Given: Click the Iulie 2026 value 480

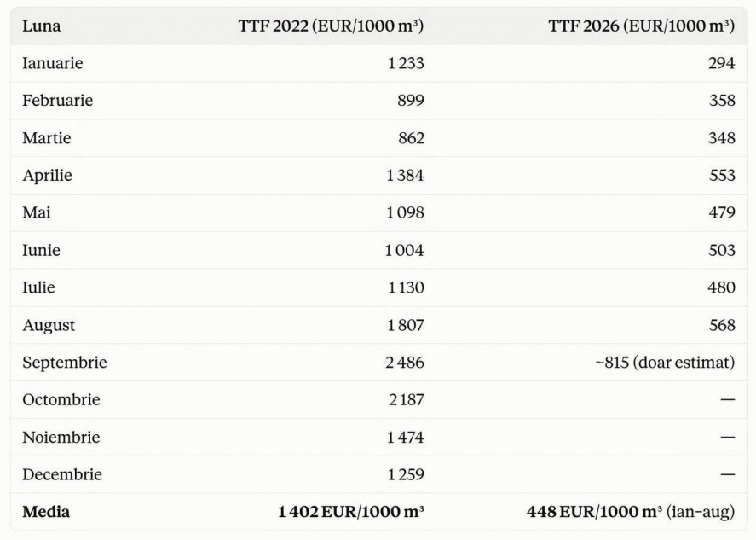Looking at the screenshot, I should point(721,287).
